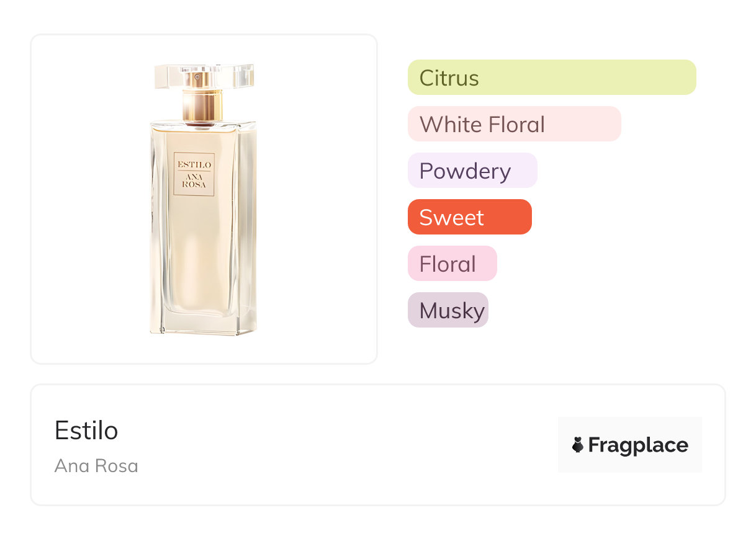Click ROSA text on the bottle label

point(194,185)
